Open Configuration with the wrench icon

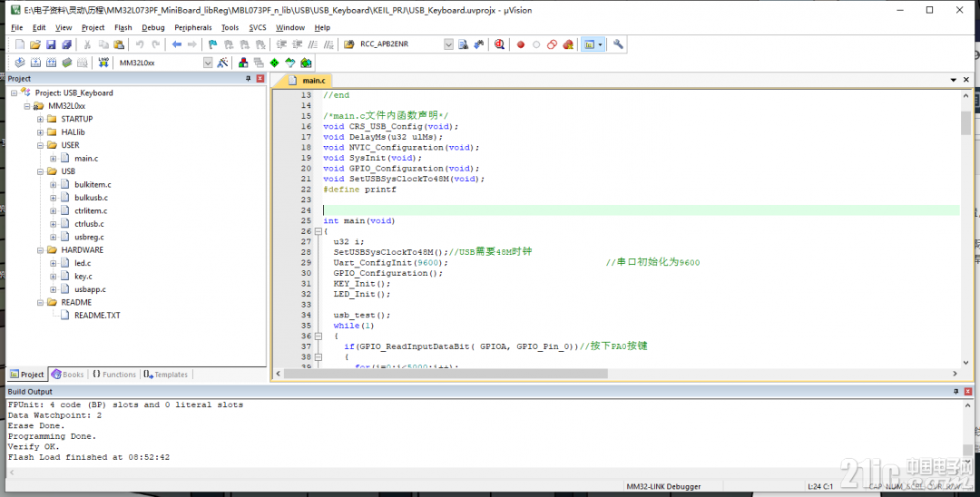(618, 44)
